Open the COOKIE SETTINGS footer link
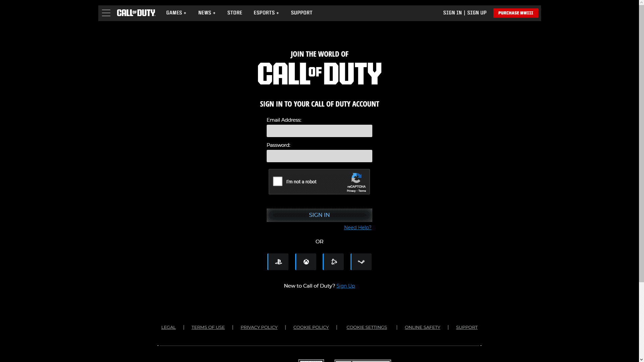 click(x=367, y=327)
